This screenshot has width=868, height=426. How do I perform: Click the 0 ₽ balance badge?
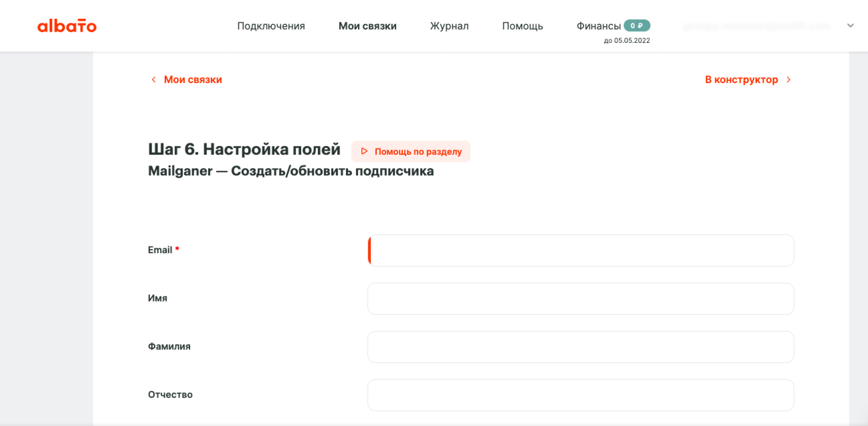pos(637,26)
